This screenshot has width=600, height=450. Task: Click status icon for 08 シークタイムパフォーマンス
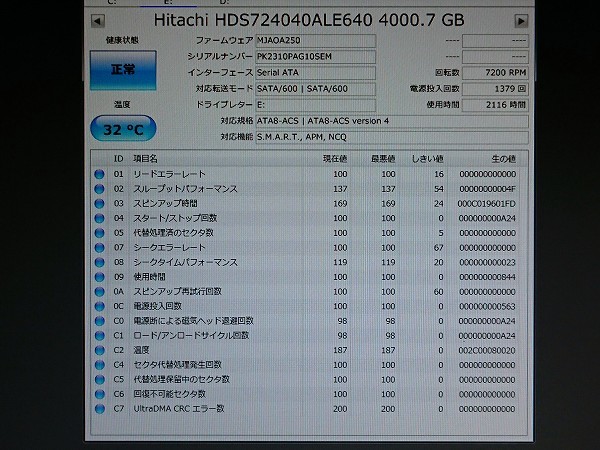pyautogui.click(x=99, y=262)
